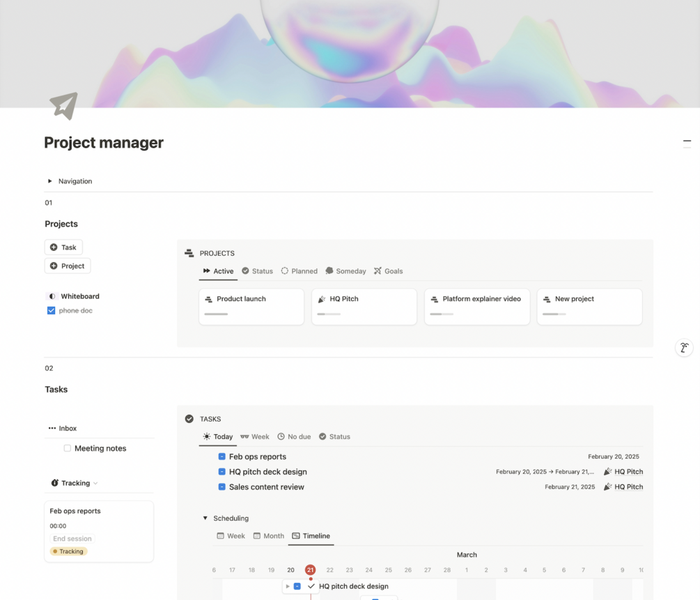
Task: Collapse the Scheduling toggle
Action: pyautogui.click(x=205, y=518)
